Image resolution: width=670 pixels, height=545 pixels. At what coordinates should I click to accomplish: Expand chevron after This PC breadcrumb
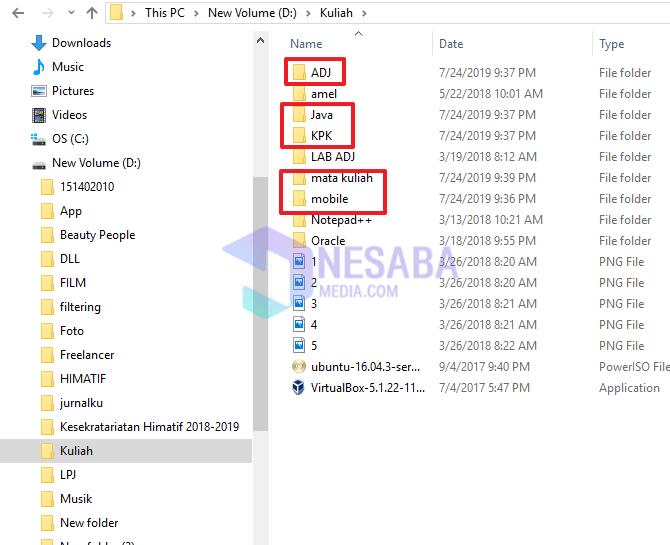pyautogui.click(x=196, y=13)
